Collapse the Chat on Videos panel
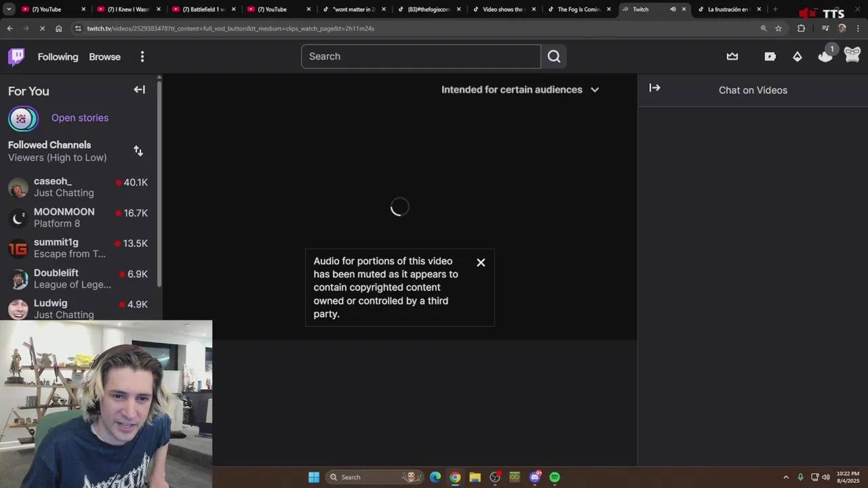 [654, 88]
